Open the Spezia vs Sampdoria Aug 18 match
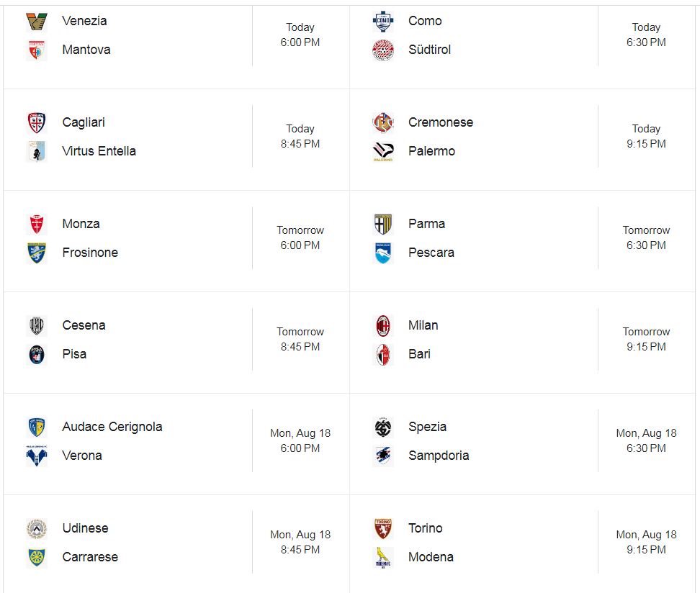This screenshot has width=700, height=593. [x=522, y=441]
